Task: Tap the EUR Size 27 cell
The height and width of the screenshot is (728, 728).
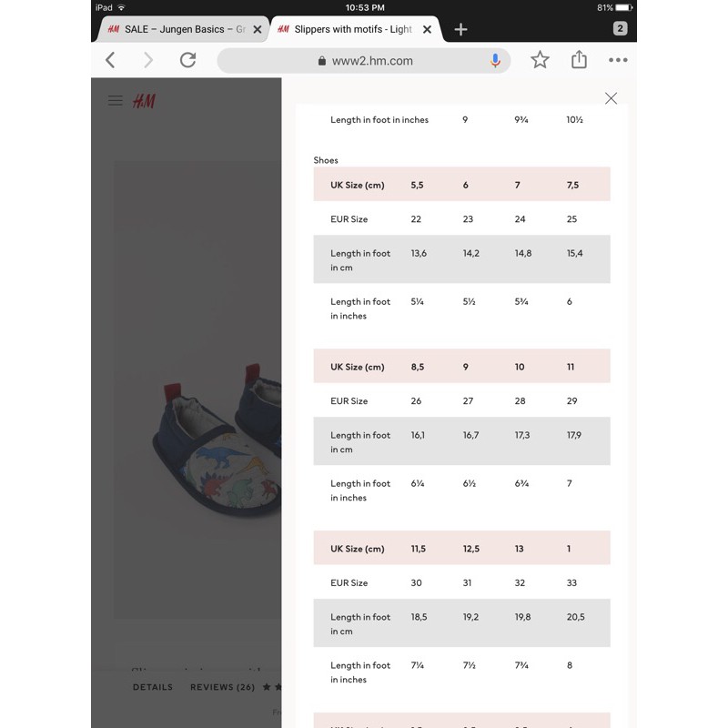Action: [x=469, y=400]
